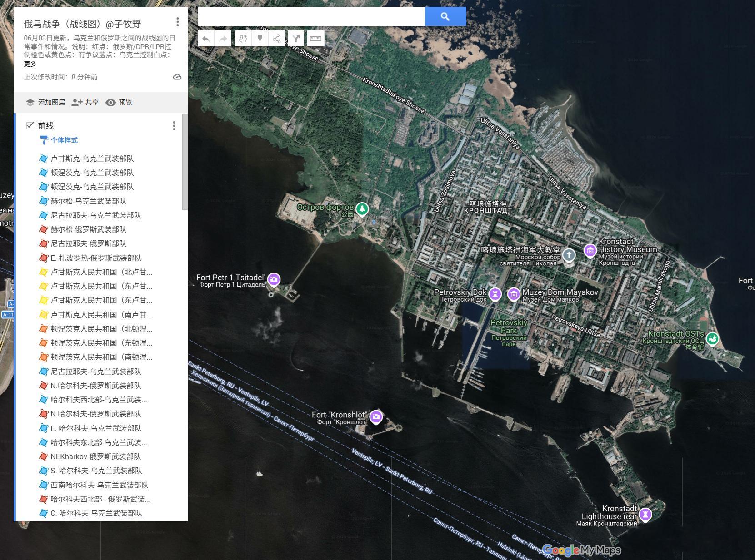Click the Fort "Kronshlot" camera marker
The image size is (755, 560).
(x=376, y=417)
